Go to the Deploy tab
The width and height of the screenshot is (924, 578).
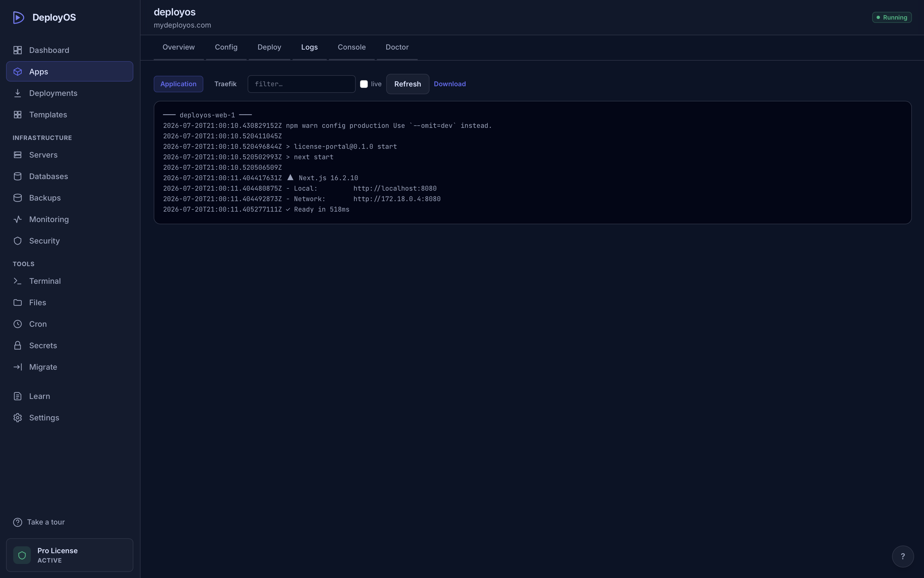[x=269, y=47]
